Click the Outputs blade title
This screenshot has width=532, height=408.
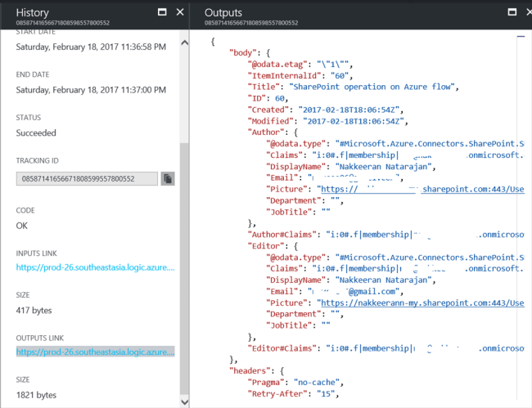point(223,12)
